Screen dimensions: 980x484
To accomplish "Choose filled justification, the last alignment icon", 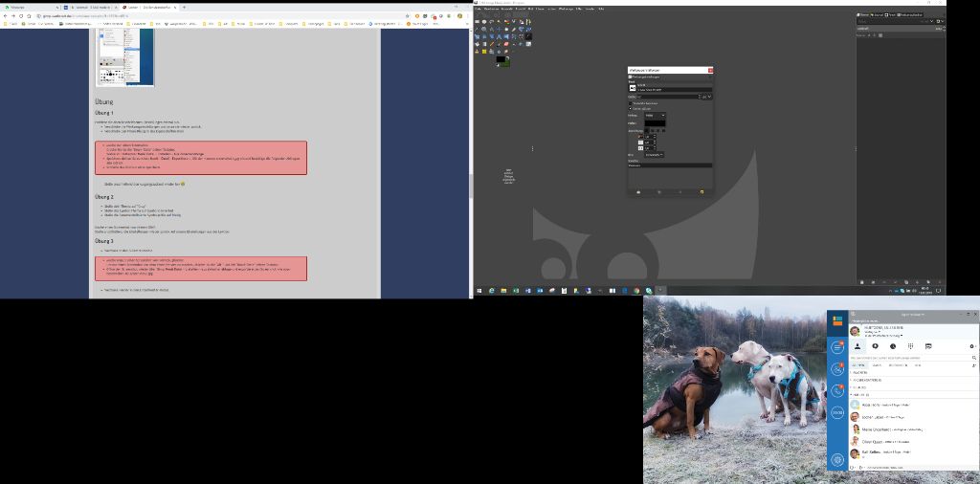I will click(x=664, y=130).
